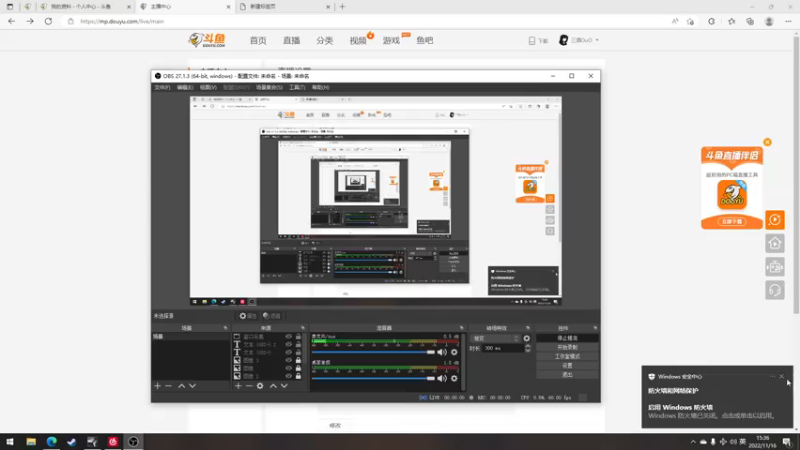Open OBS 场景集合(S) menu
This screenshot has height=450, width=800.
(x=269, y=88)
